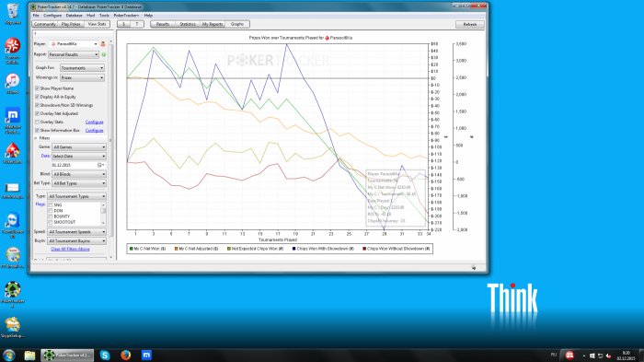Open the date calendar picker icon
The height and width of the screenshot is (362, 644).
[x=99, y=165]
